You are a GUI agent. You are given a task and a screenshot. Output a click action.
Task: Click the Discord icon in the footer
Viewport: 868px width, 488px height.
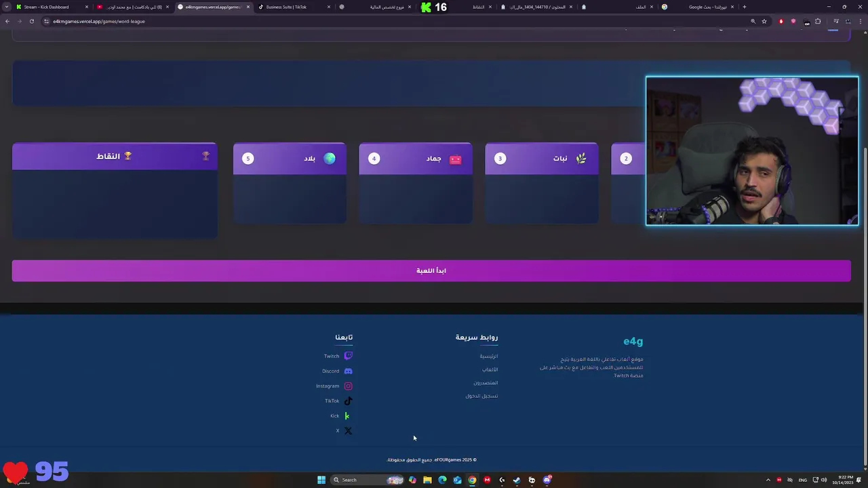tap(348, 371)
